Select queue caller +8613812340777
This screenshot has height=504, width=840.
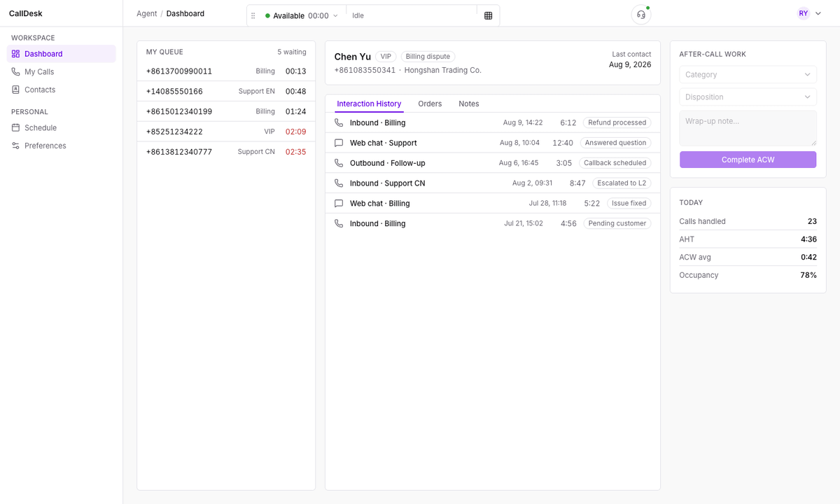click(x=226, y=152)
